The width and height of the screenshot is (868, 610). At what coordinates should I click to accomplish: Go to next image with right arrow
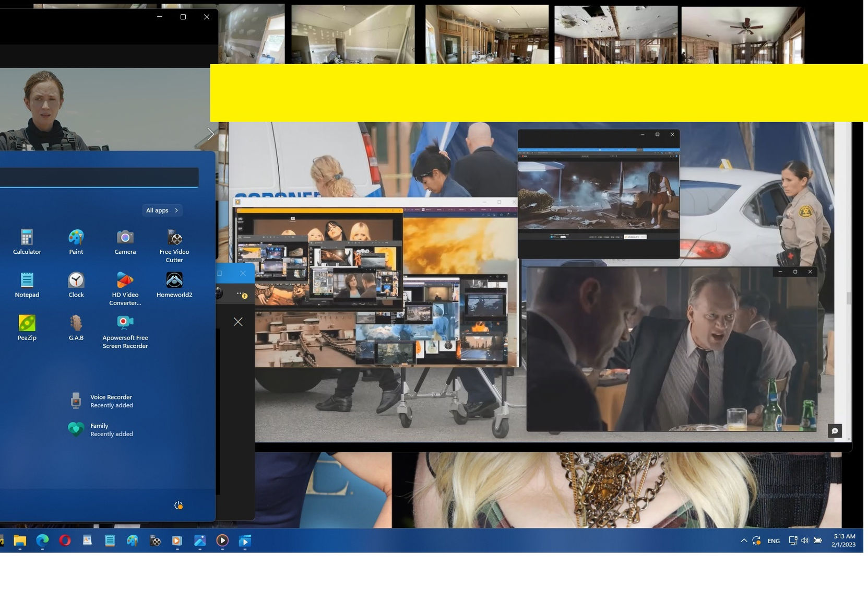211,134
